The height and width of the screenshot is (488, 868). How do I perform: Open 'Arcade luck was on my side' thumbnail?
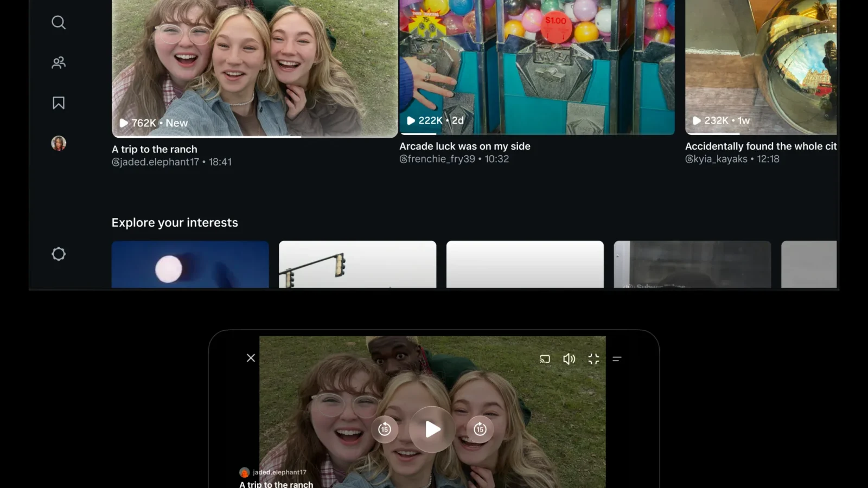[x=537, y=66]
